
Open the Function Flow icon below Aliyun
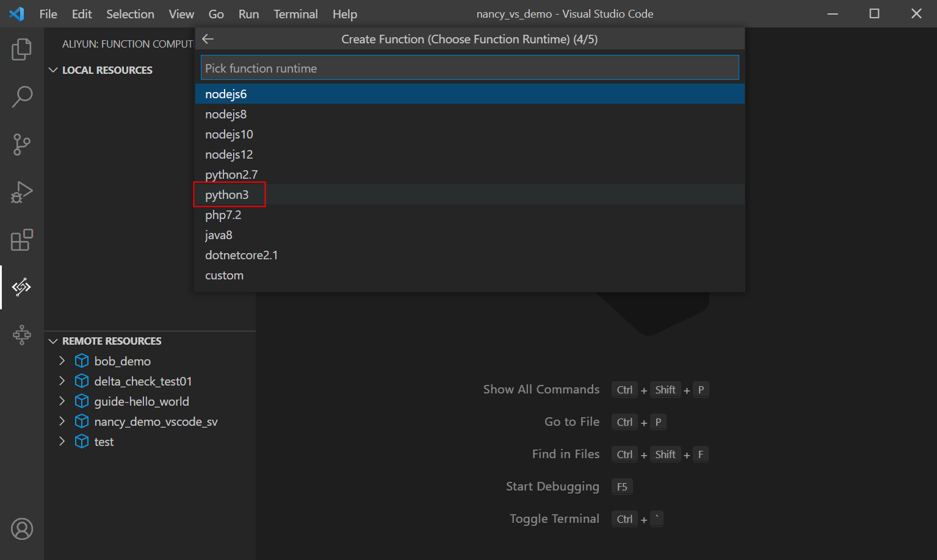coord(22,334)
